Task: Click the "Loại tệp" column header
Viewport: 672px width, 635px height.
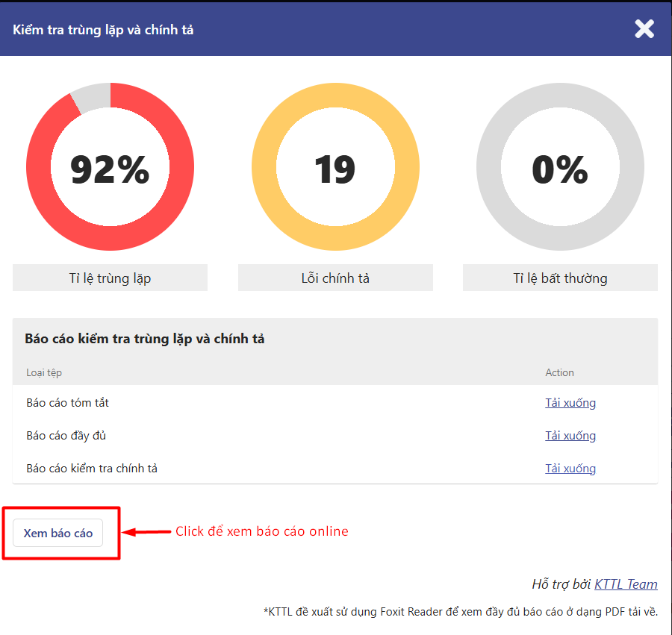Action: [x=44, y=372]
